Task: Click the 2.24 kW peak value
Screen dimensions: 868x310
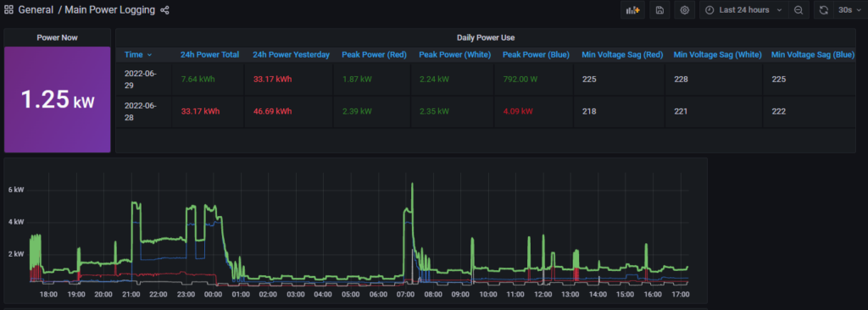Action: tap(433, 79)
